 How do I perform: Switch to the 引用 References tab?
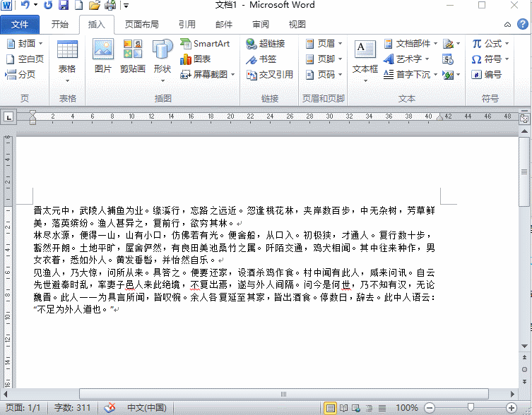tap(187, 25)
